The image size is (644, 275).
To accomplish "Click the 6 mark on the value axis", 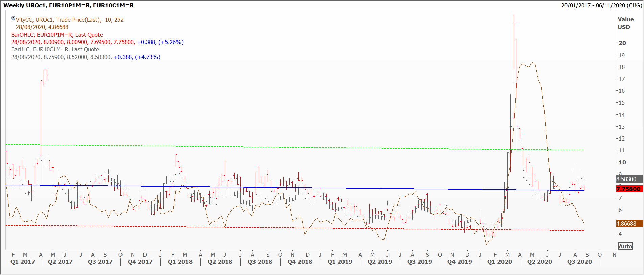I will (x=620, y=210).
